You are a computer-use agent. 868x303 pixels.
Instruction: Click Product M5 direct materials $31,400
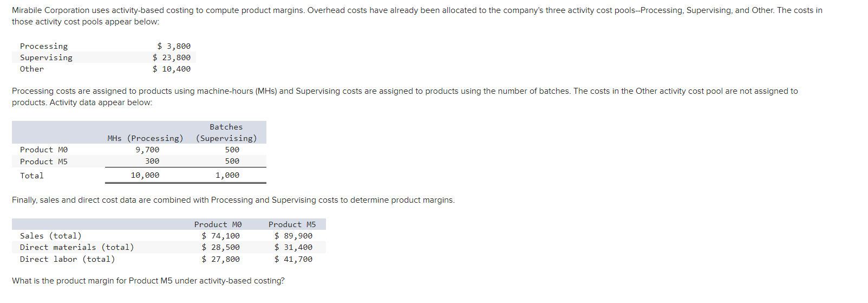click(293, 247)
